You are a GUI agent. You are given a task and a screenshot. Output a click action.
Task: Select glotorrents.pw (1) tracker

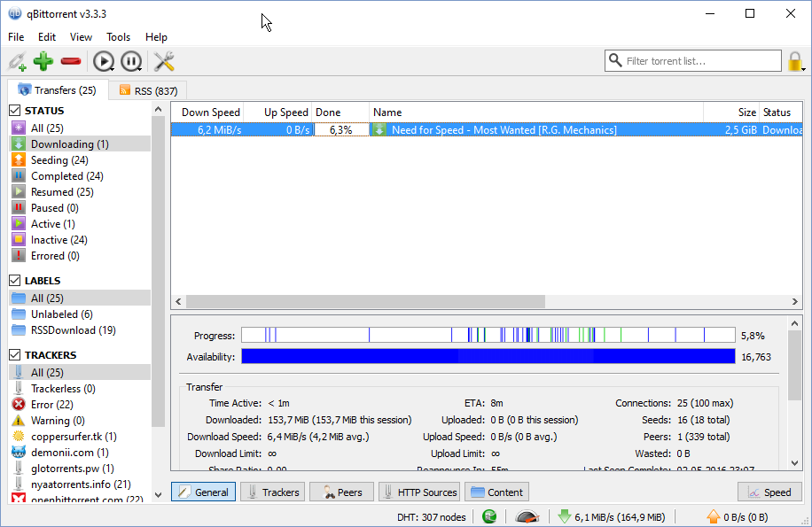(80, 469)
